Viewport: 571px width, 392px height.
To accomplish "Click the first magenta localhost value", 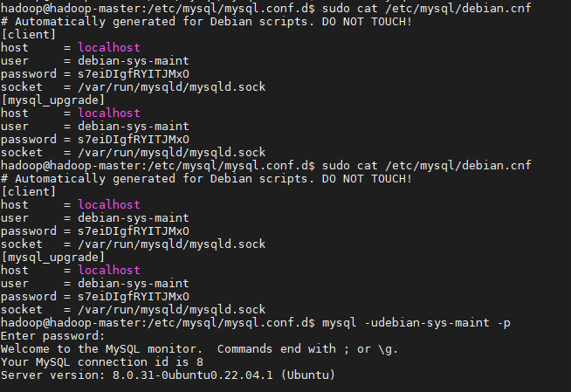I will coord(109,48).
